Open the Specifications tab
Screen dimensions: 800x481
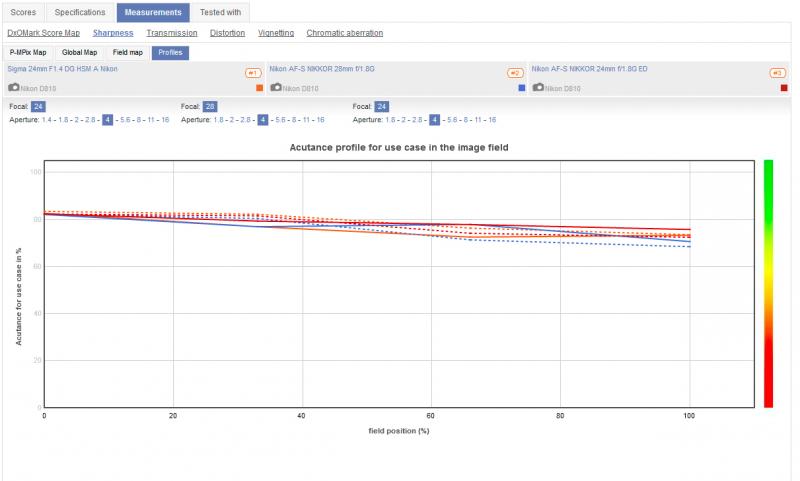[80, 12]
